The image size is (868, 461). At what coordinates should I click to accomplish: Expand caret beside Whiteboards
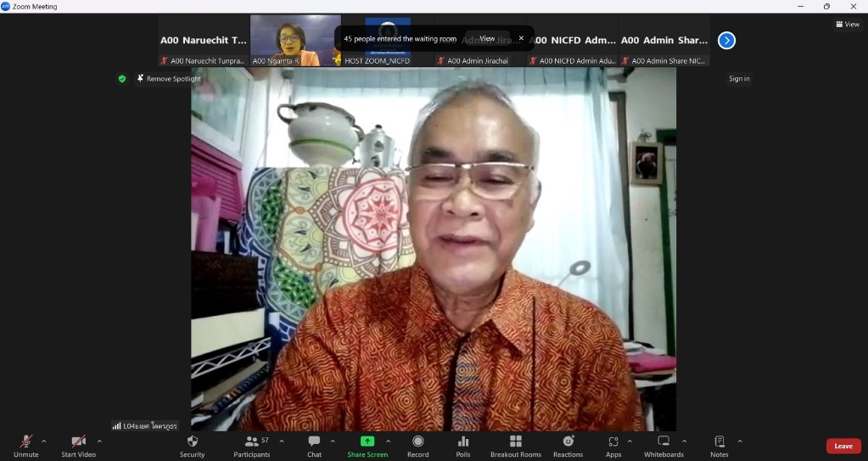coord(684,441)
